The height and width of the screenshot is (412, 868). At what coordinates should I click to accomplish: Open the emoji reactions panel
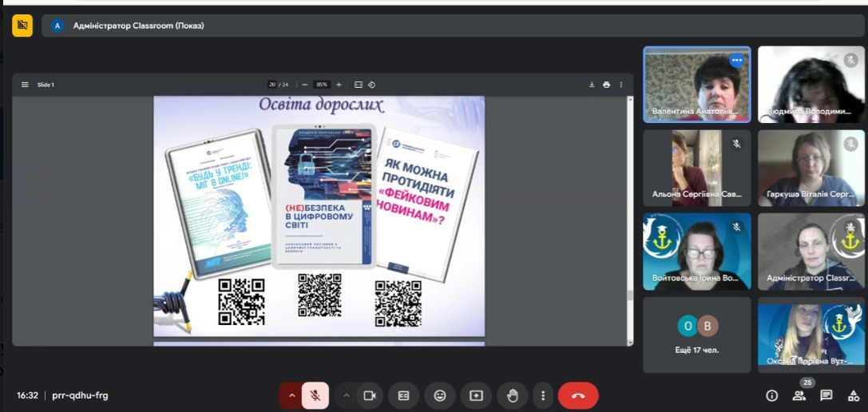(440, 395)
